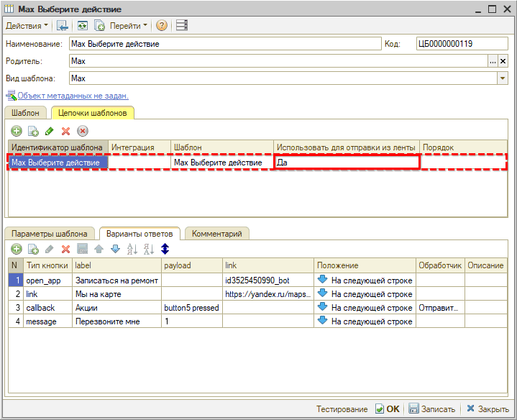Screen dimensions: 517x420
Task: Clear the Родитель field with X button
Action: (x=503, y=62)
